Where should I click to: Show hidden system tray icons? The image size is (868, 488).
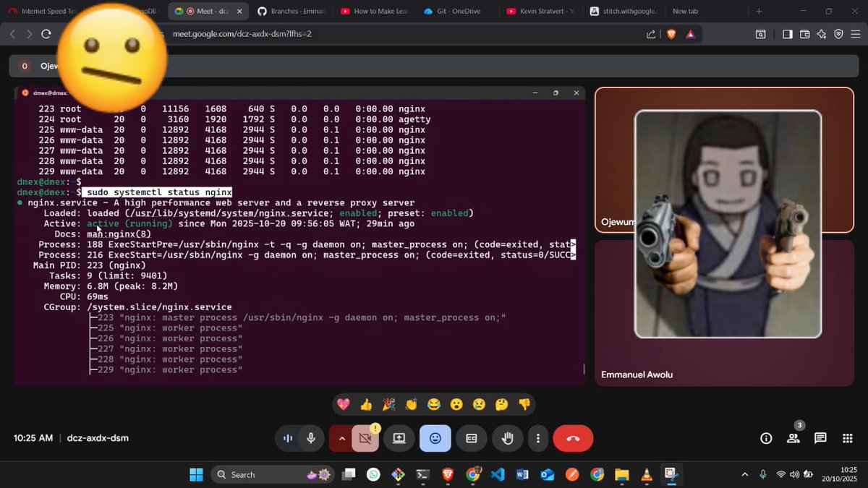pos(745,474)
